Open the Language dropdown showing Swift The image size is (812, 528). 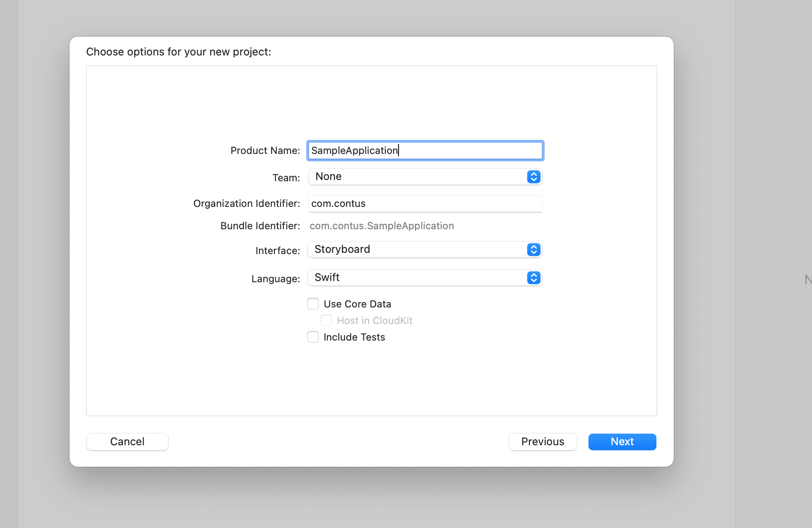click(417, 278)
